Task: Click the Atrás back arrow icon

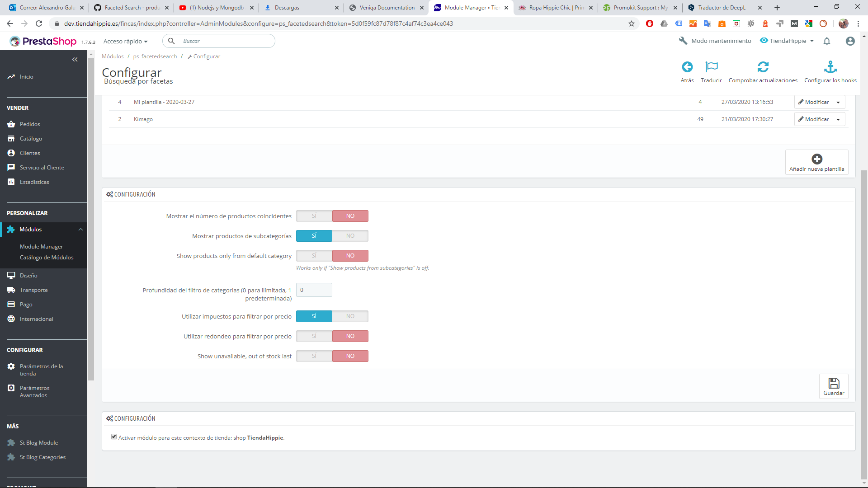Action: point(687,67)
